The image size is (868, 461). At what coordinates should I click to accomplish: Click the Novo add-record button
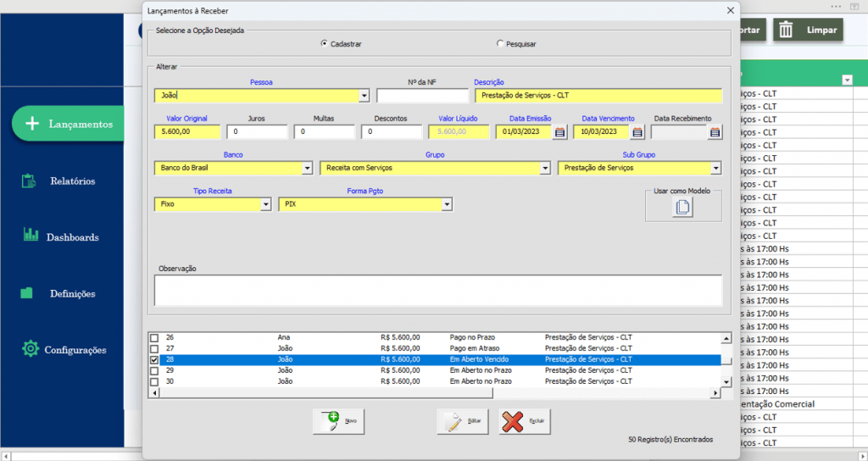(x=338, y=421)
